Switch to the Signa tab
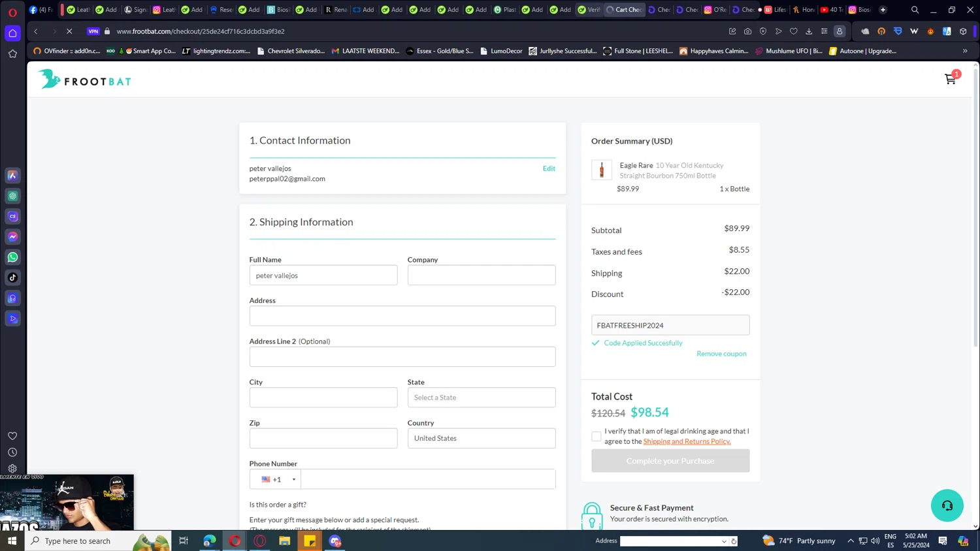980x551 pixels. (136, 10)
